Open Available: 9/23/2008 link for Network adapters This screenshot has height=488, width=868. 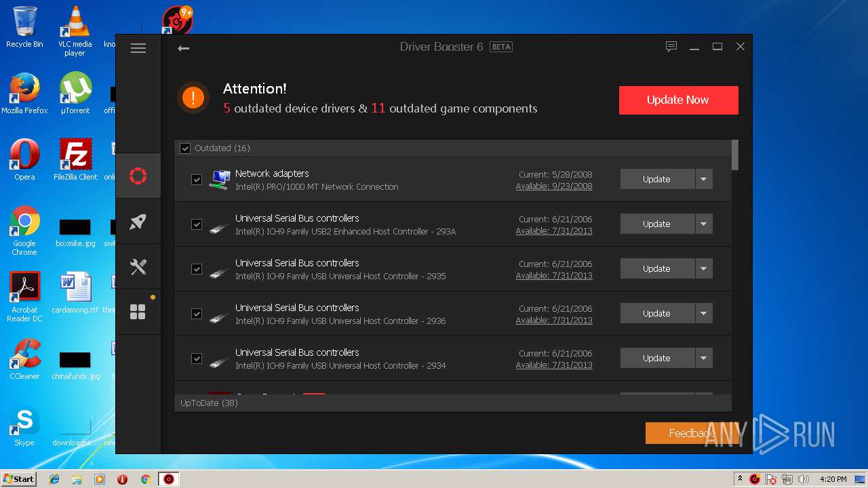[x=554, y=186]
